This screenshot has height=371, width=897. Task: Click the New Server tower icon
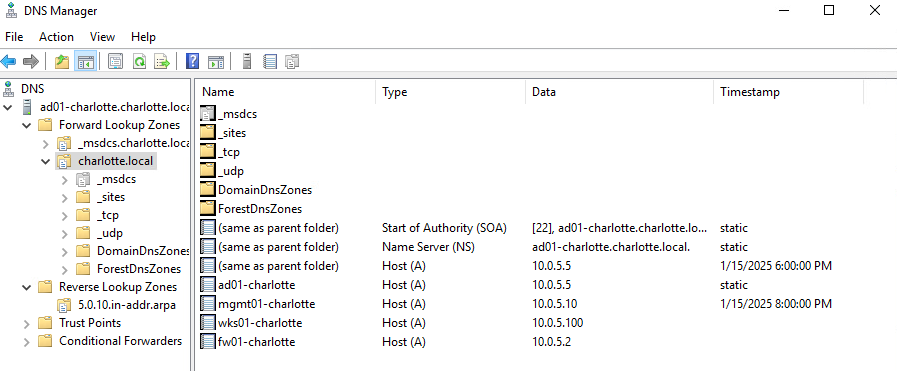pyautogui.click(x=247, y=62)
